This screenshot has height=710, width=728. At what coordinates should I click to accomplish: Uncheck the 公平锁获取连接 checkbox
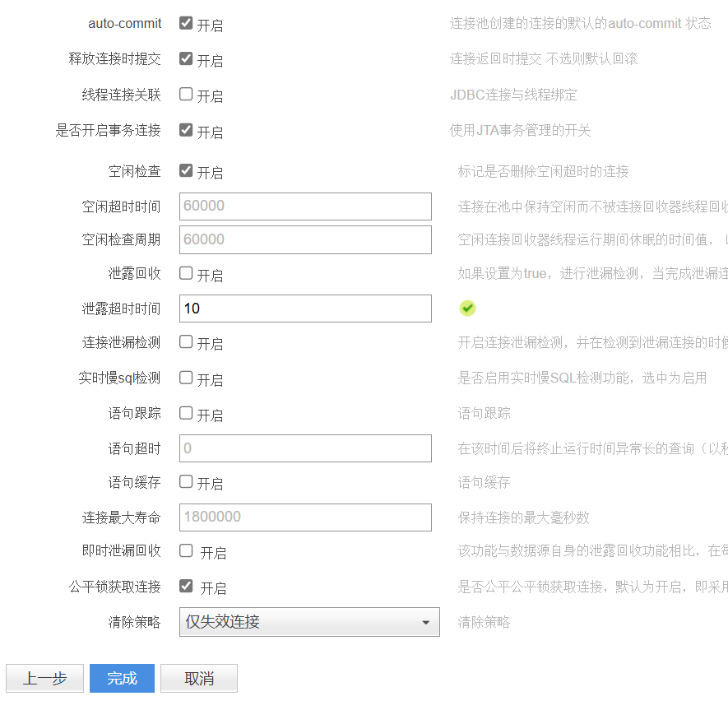pyautogui.click(x=186, y=587)
